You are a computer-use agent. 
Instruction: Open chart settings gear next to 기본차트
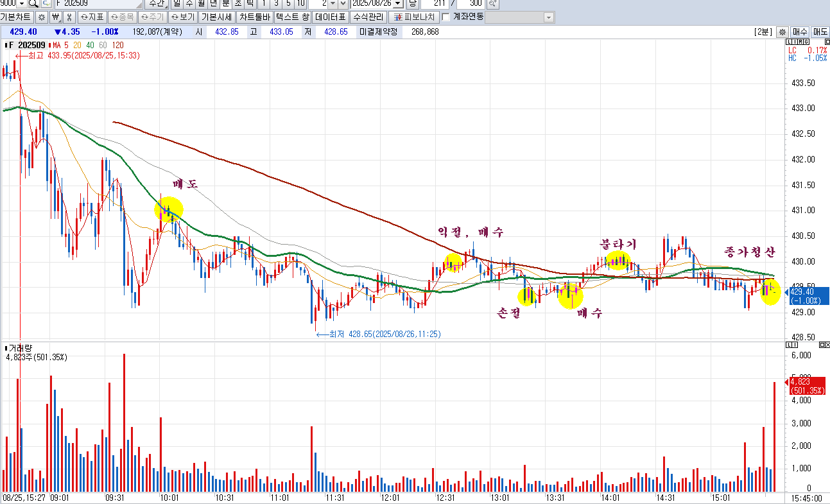coord(42,17)
